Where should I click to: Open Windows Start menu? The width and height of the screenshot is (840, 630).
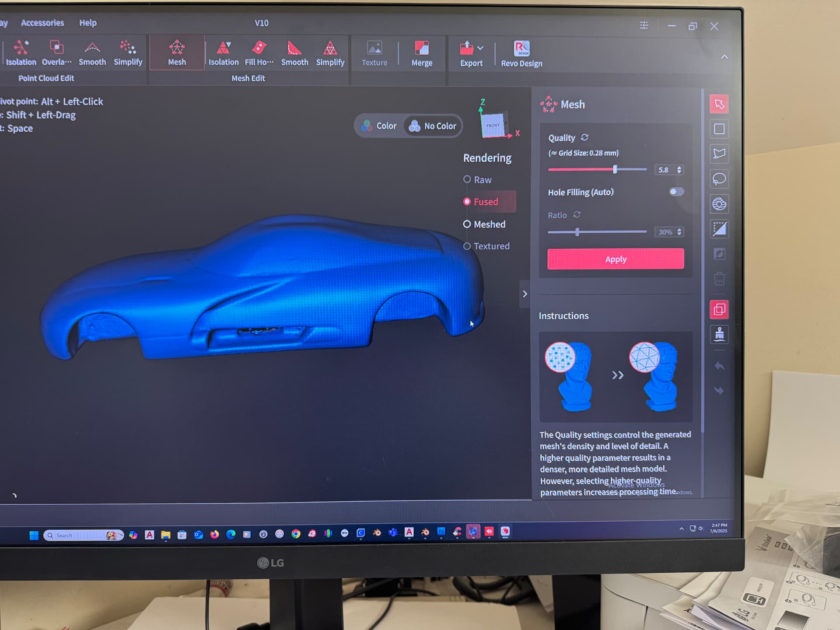coord(34,535)
